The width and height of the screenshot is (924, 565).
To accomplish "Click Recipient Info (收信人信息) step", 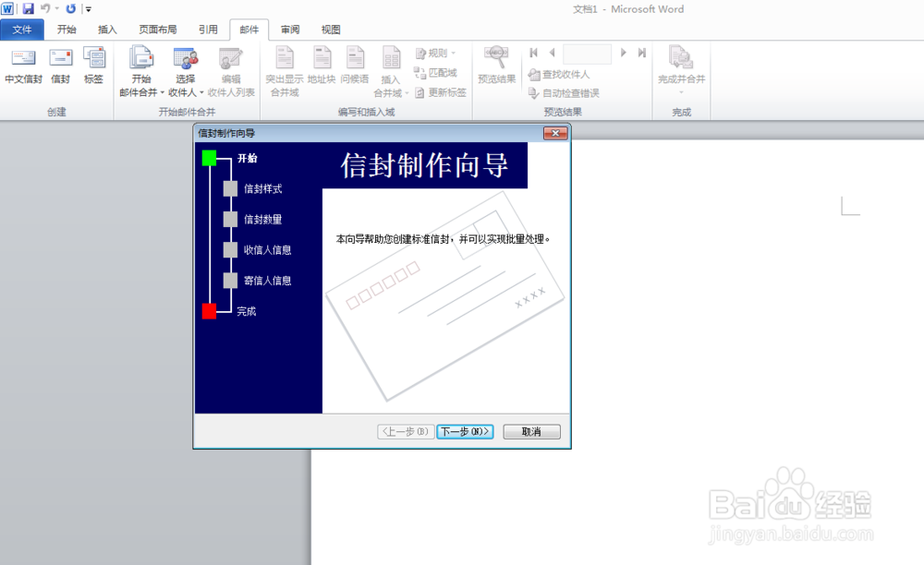I will click(258, 250).
